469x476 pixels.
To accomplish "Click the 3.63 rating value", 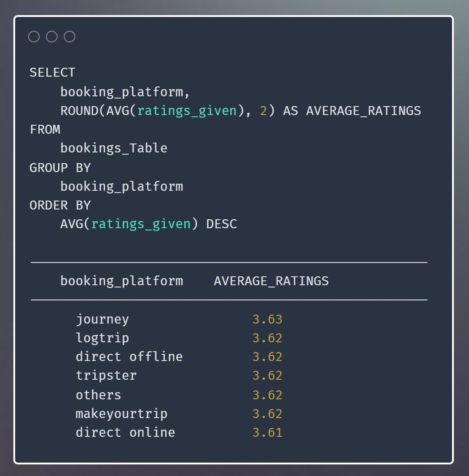I will pyautogui.click(x=267, y=320).
